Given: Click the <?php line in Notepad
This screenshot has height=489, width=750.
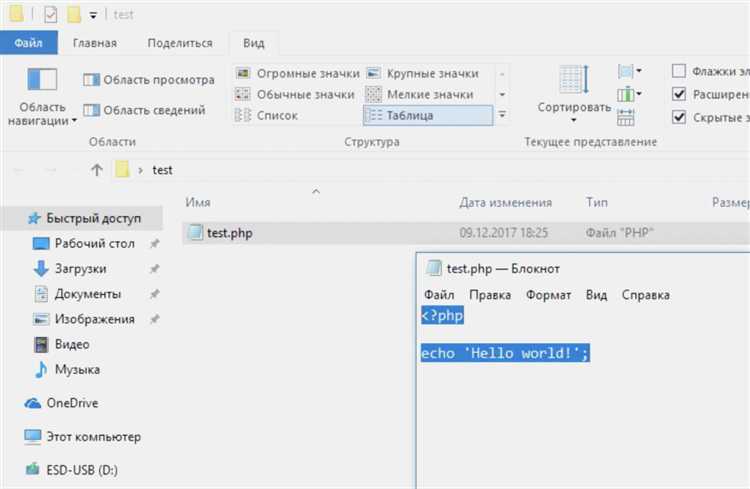Looking at the screenshot, I should tap(442, 315).
